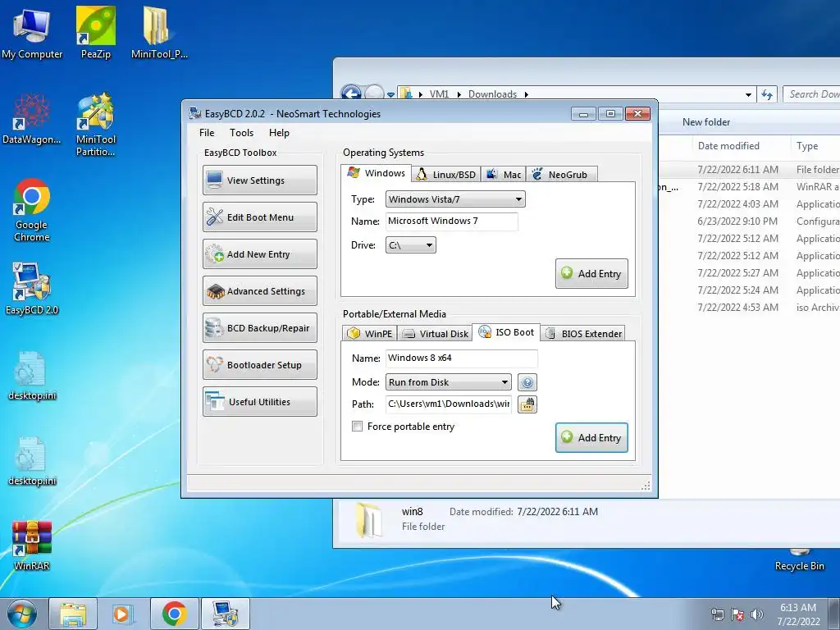The width and height of the screenshot is (840, 630).
Task: Launch EasyBCD 2.0 desktop shortcut
Action: [32, 288]
